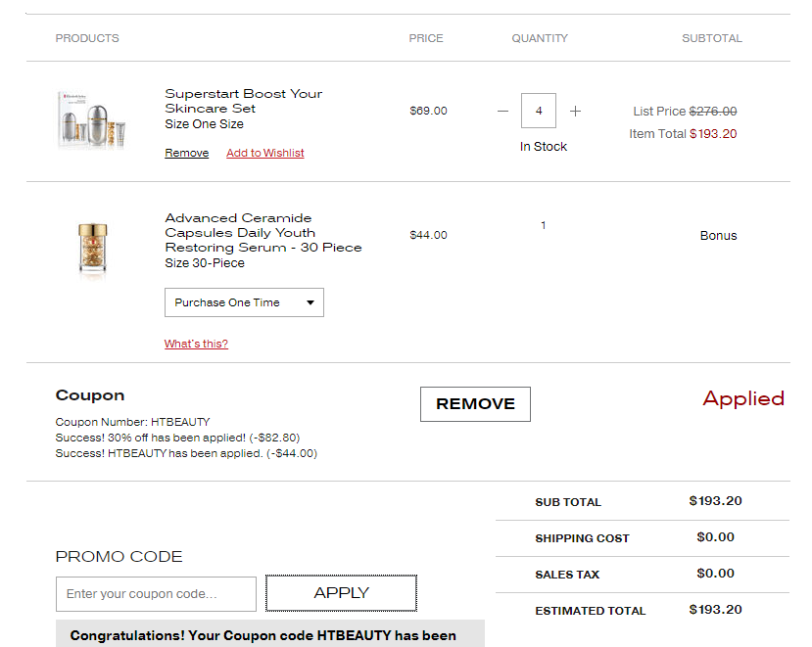The width and height of the screenshot is (812, 647).
Task: Open the Superstart Skincare Set product image
Action: click(92, 120)
